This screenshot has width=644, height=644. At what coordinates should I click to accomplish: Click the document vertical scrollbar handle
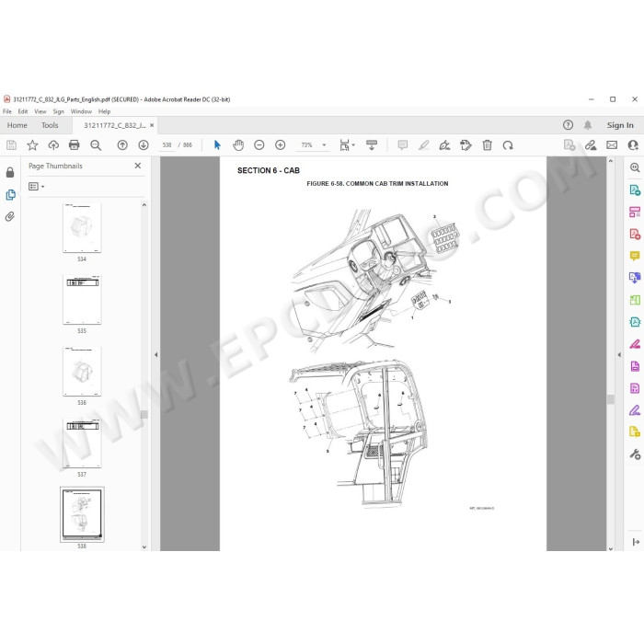coord(611,399)
